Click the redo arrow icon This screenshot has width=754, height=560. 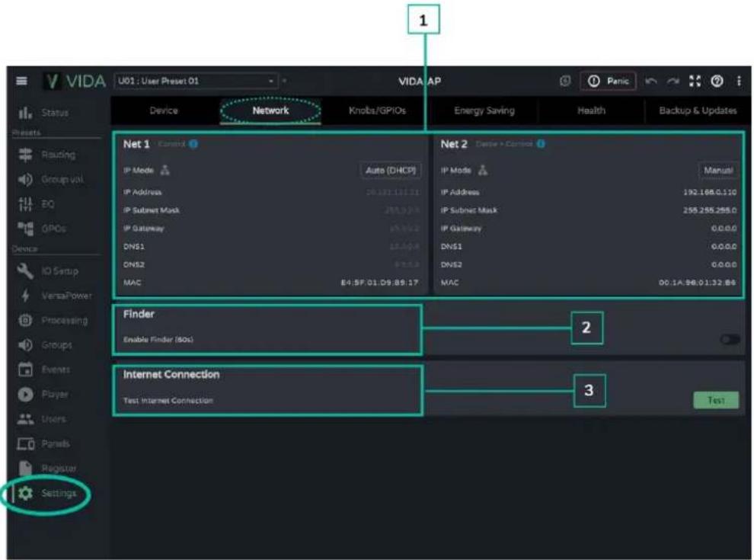click(673, 81)
